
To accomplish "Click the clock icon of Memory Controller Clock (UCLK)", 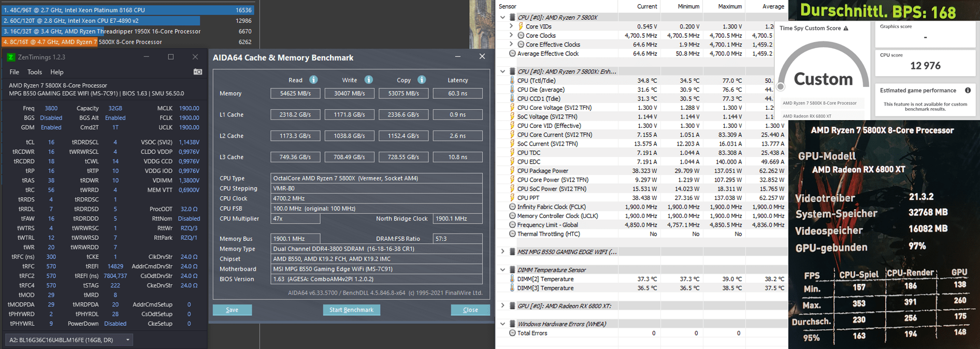I will tap(512, 216).
